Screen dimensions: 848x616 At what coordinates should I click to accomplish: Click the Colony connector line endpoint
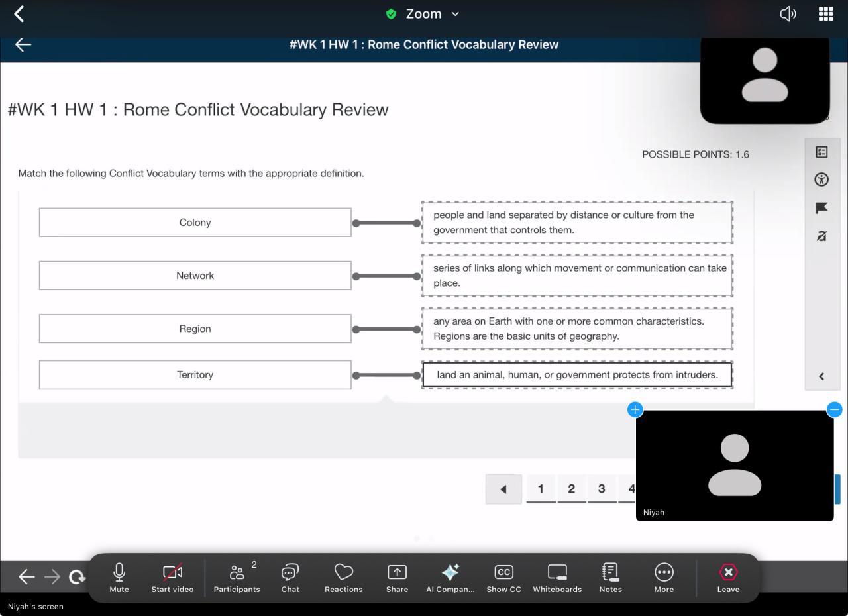click(356, 223)
